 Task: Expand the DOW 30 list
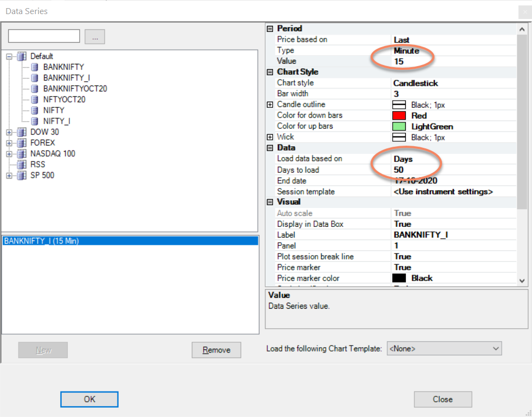coord(9,132)
